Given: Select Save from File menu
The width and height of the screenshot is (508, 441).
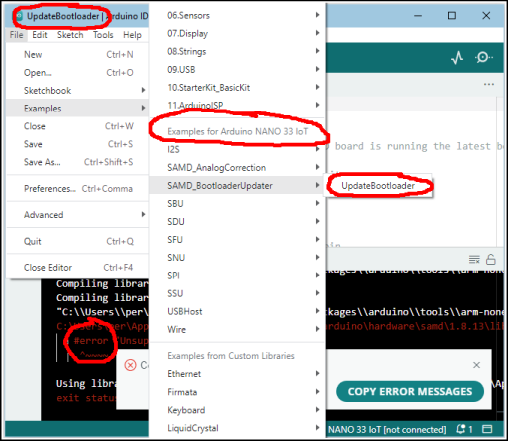Looking at the screenshot, I should pos(77,144).
